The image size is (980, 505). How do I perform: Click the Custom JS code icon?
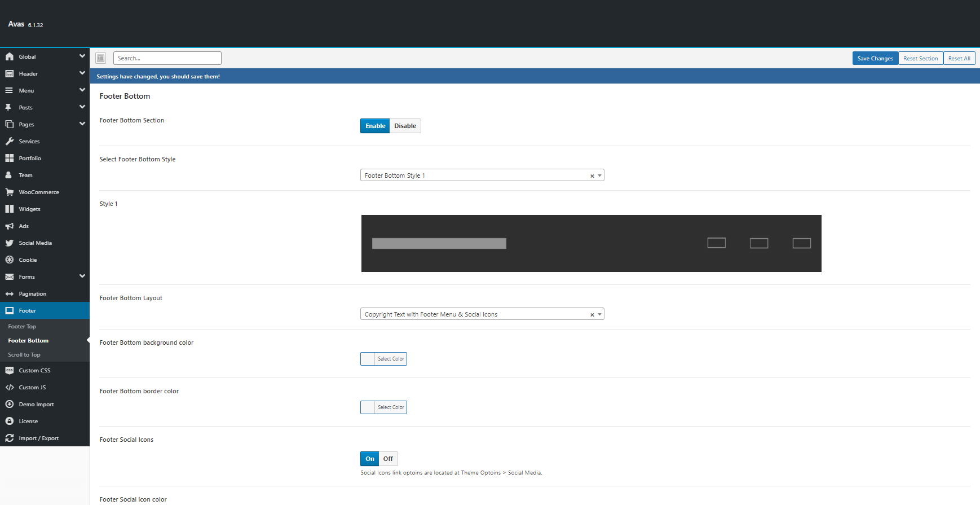tap(10, 388)
